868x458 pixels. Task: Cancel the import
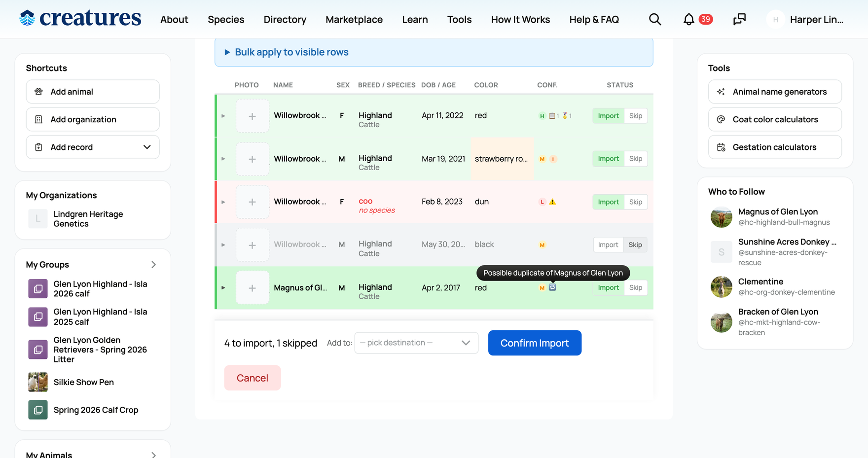pyautogui.click(x=253, y=378)
